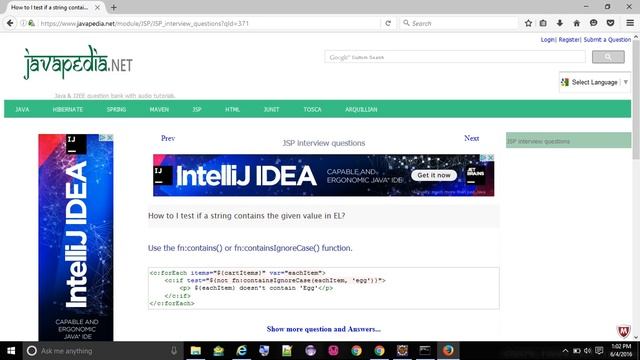Open the HTML menu item
Viewport: 640px width, 360px height.
(x=232, y=109)
